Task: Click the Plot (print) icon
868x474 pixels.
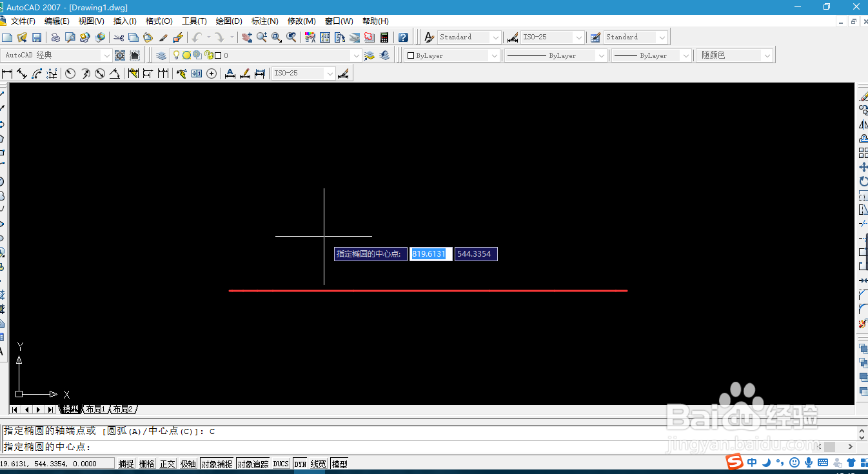Action: coord(55,37)
